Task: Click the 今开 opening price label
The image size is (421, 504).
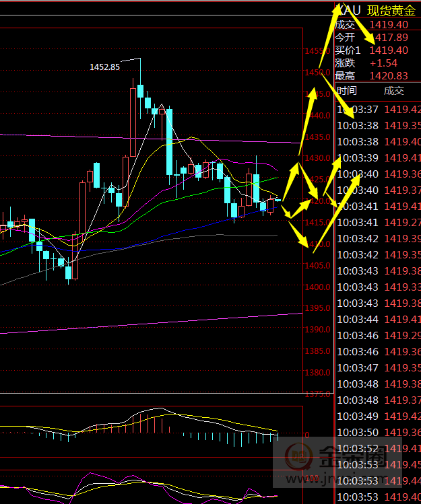Action: 345,38
